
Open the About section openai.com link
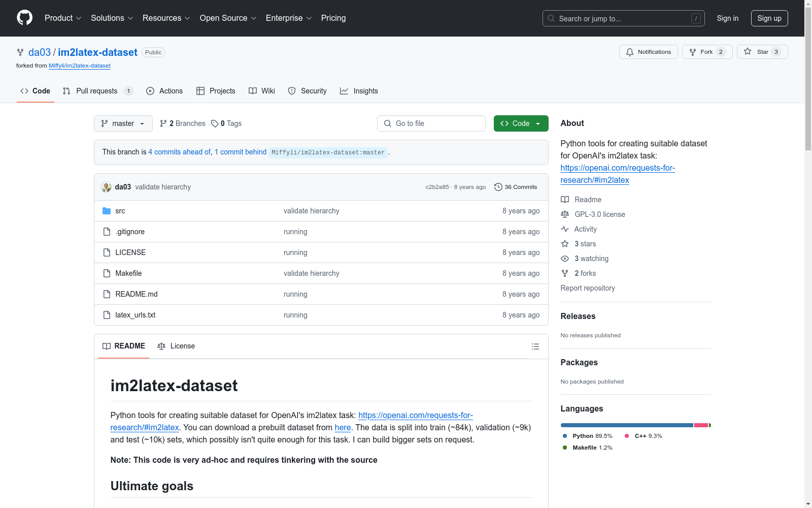point(618,174)
